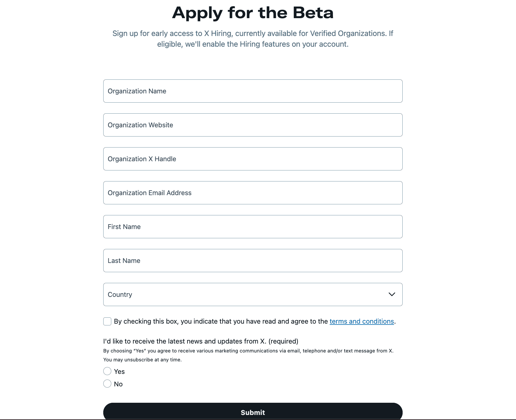Click the Last Name input field

click(x=253, y=260)
